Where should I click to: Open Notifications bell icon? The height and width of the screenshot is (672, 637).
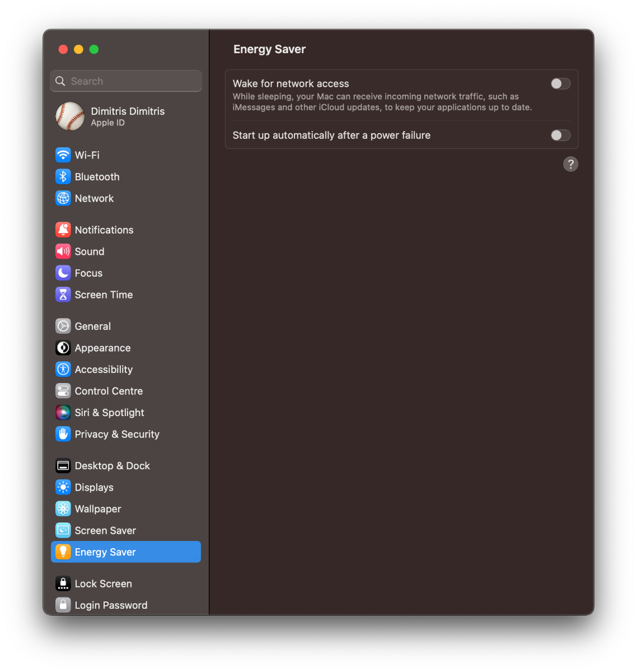63,230
